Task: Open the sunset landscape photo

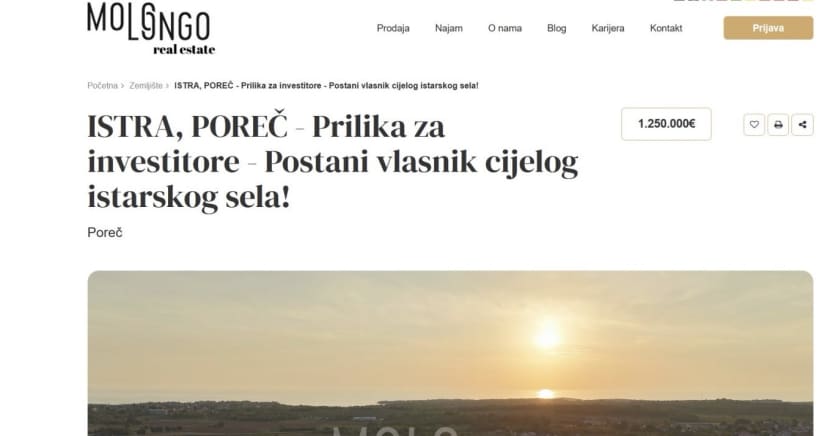Action: coord(450,353)
